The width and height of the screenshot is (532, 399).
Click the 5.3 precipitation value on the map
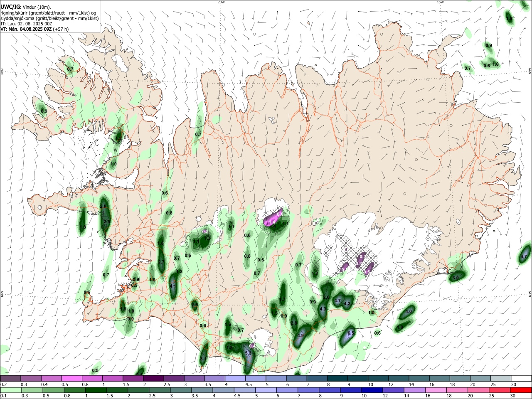248,353
